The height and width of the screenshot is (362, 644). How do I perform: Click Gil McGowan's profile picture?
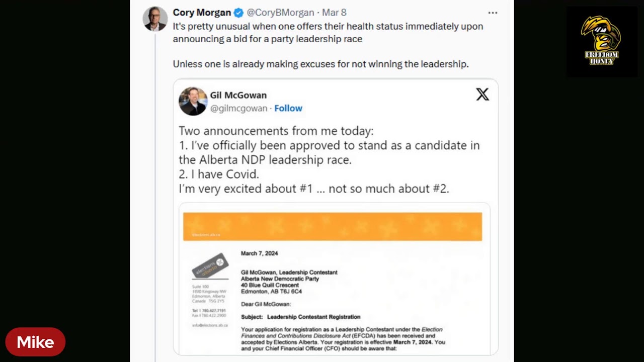pyautogui.click(x=193, y=101)
